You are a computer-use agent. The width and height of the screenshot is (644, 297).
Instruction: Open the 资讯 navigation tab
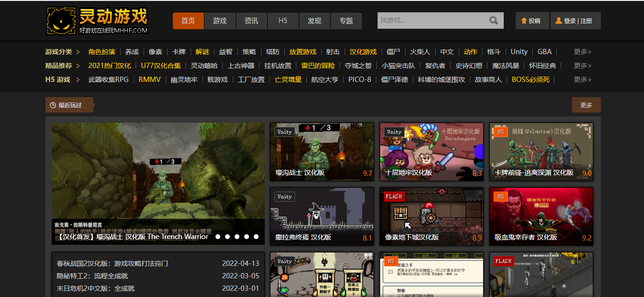(251, 21)
